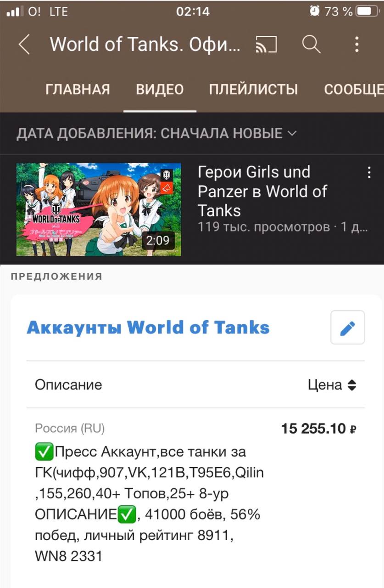The width and height of the screenshot is (384, 588).
Task: Open the Герои Girls und Panzer video title
Action: [x=262, y=191]
